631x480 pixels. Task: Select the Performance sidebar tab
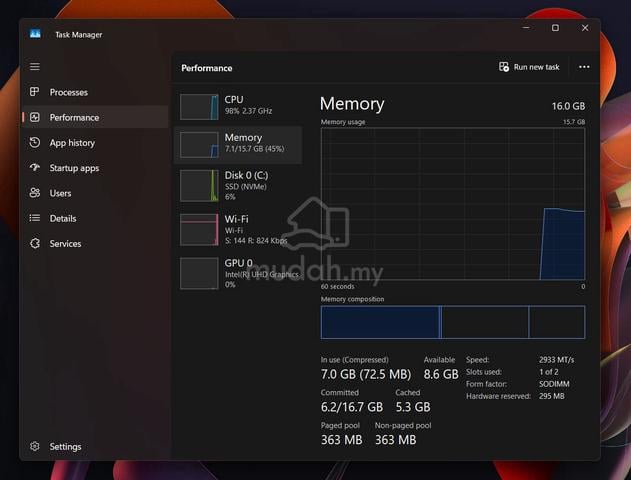tap(95, 117)
